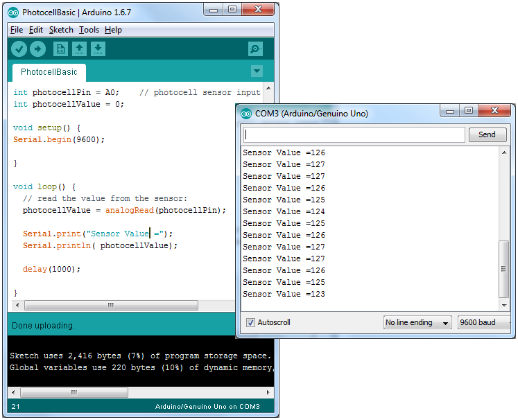This screenshot has width=518, height=420.
Task: Open the File menu
Action: [17, 30]
